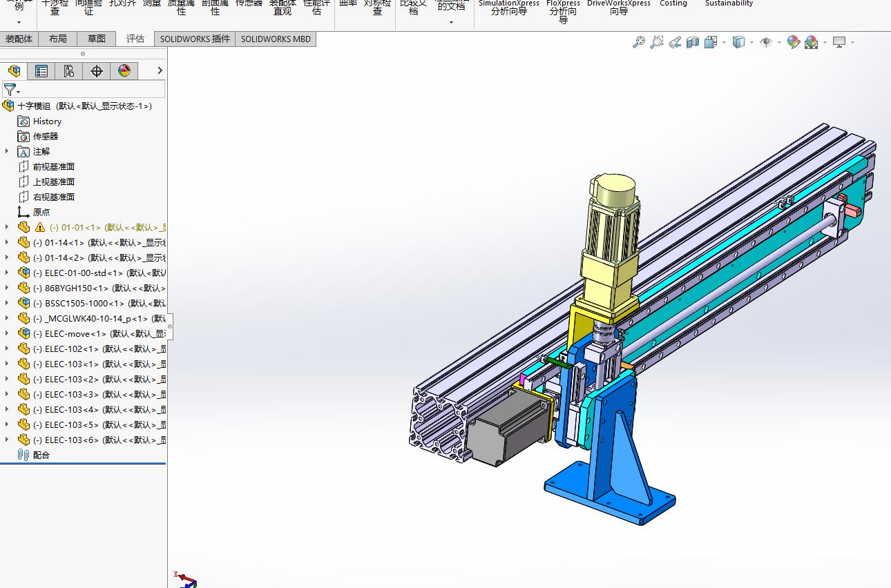Select the 传感器 sensors item
This screenshot has height=588, width=891.
[x=46, y=136]
